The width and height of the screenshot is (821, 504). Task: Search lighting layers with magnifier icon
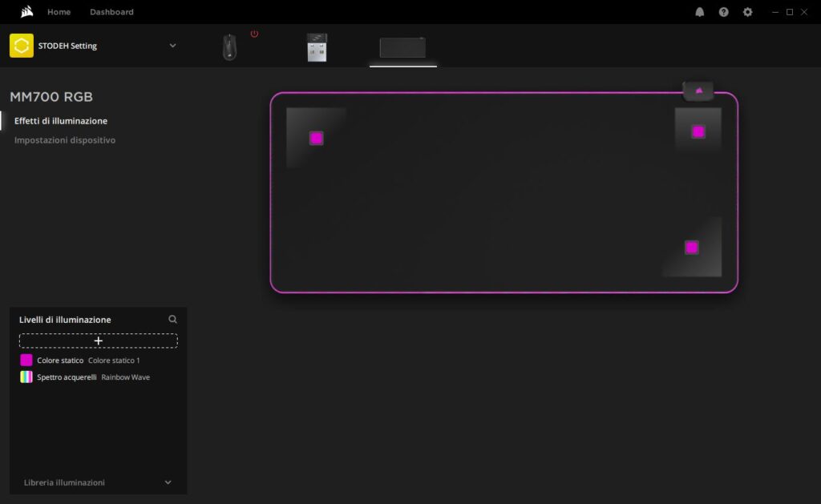tap(172, 319)
